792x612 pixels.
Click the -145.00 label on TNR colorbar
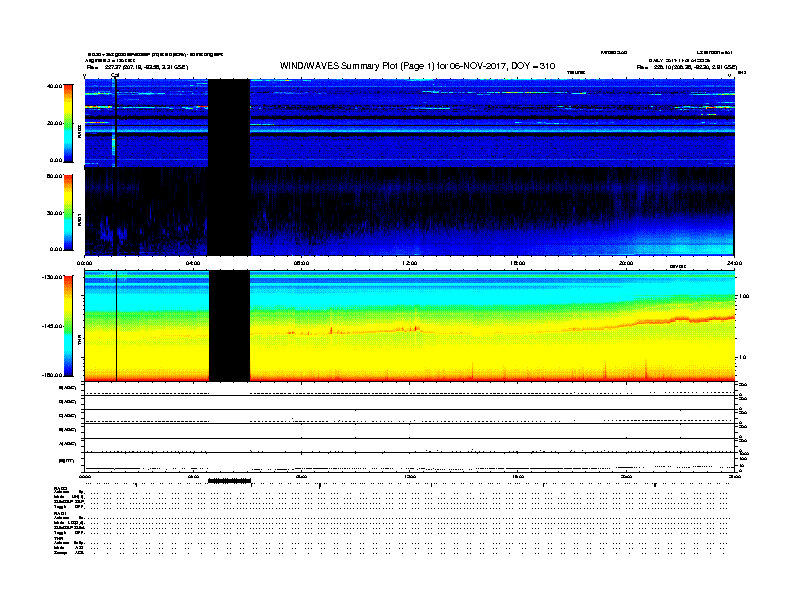tap(52, 326)
